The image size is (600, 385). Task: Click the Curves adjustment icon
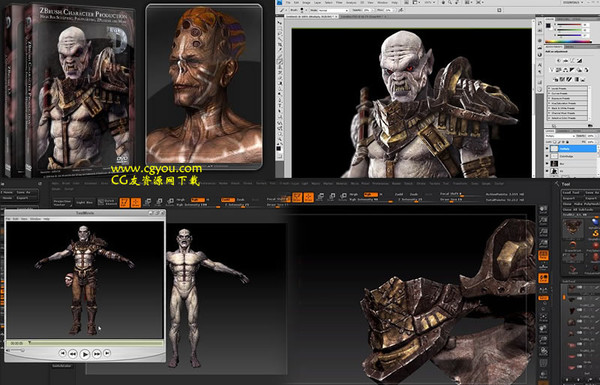point(572,61)
